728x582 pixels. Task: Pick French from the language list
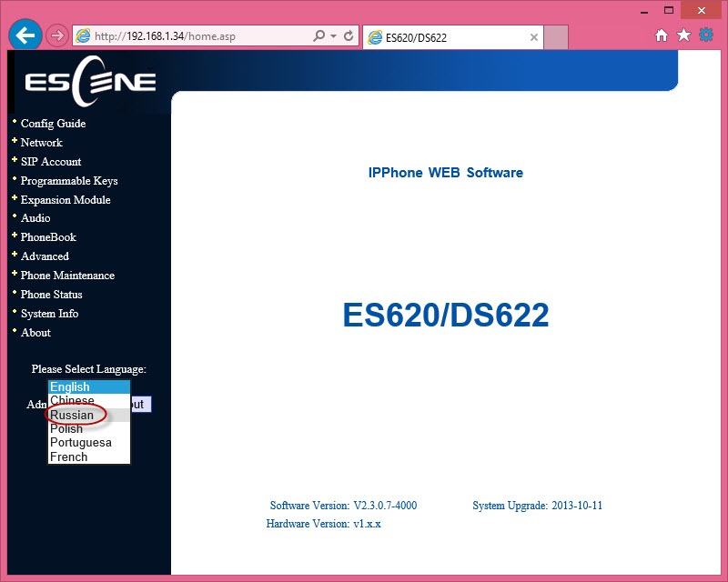click(89, 457)
